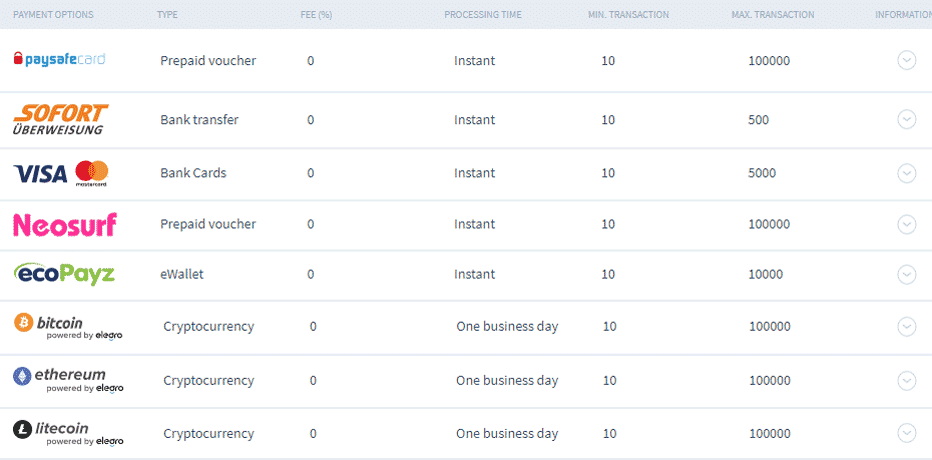932x460 pixels.
Task: Expand information for litecoin row
Action: click(x=906, y=433)
